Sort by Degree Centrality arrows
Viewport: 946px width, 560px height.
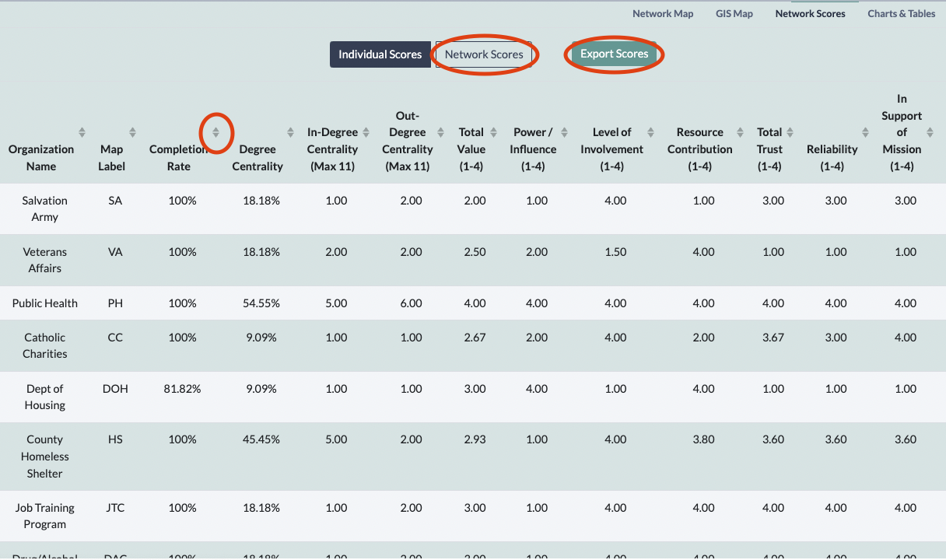point(290,132)
